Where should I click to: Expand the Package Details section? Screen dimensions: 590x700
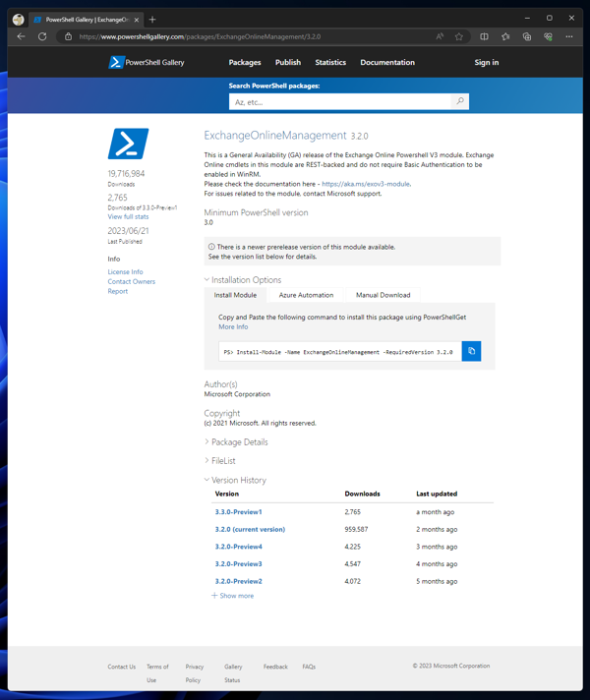(x=236, y=442)
